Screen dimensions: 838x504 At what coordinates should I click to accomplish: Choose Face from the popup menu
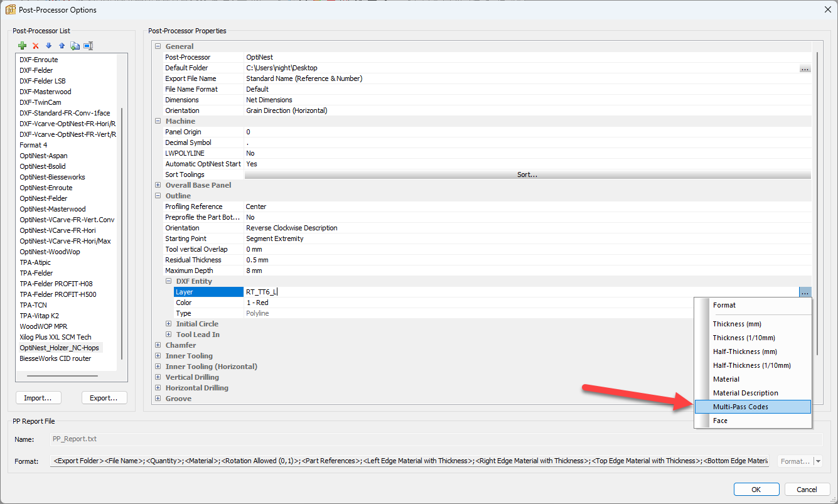(753, 421)
